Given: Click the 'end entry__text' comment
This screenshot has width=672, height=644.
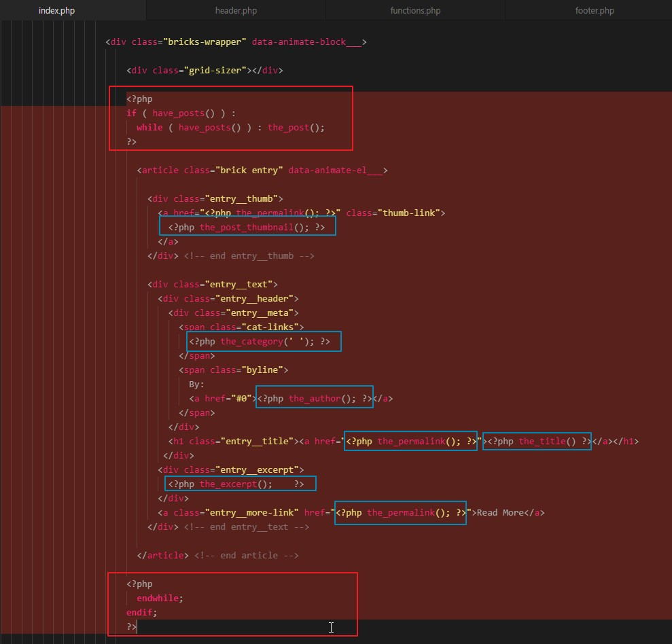Looking at the screenshot, I should click(247, 527).
